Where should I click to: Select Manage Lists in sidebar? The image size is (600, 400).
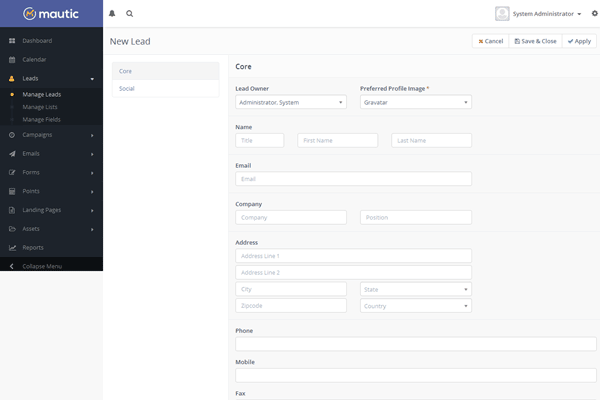(42, 105)
